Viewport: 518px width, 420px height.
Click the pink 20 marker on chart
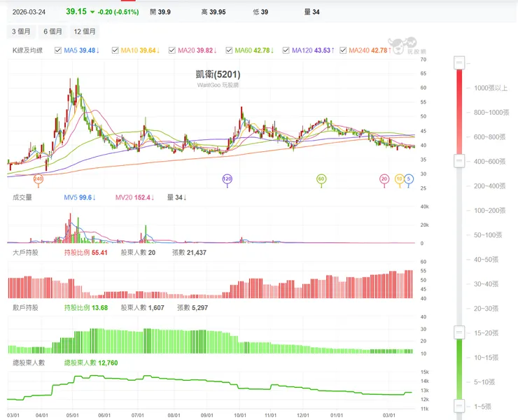(384, 179)
